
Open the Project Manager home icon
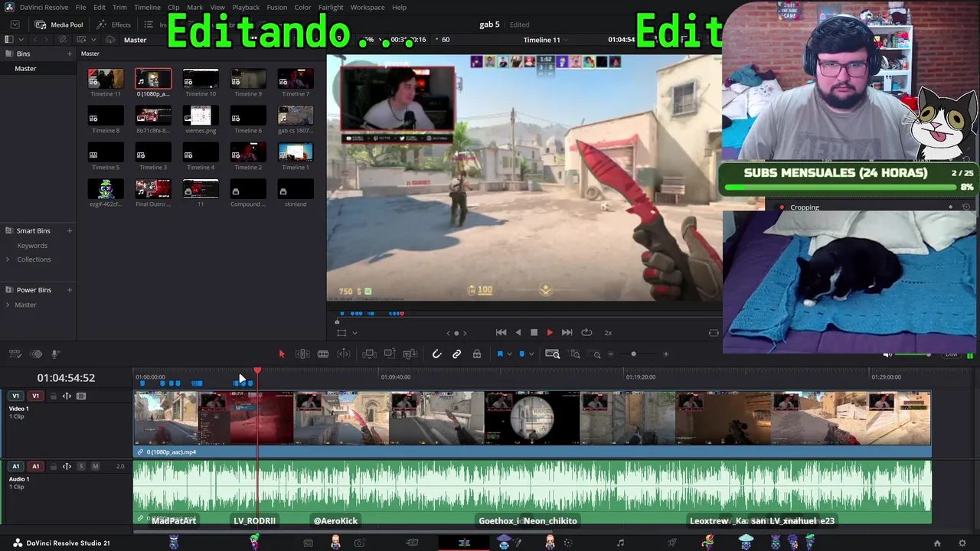937,543
